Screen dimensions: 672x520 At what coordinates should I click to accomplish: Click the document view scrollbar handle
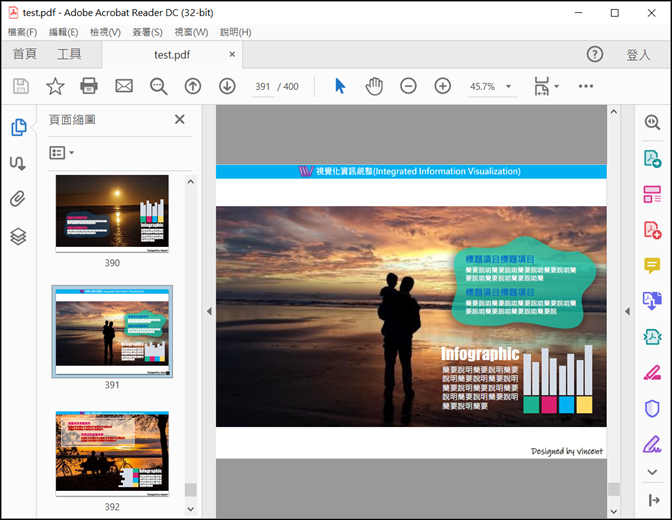tap(614, 489)
